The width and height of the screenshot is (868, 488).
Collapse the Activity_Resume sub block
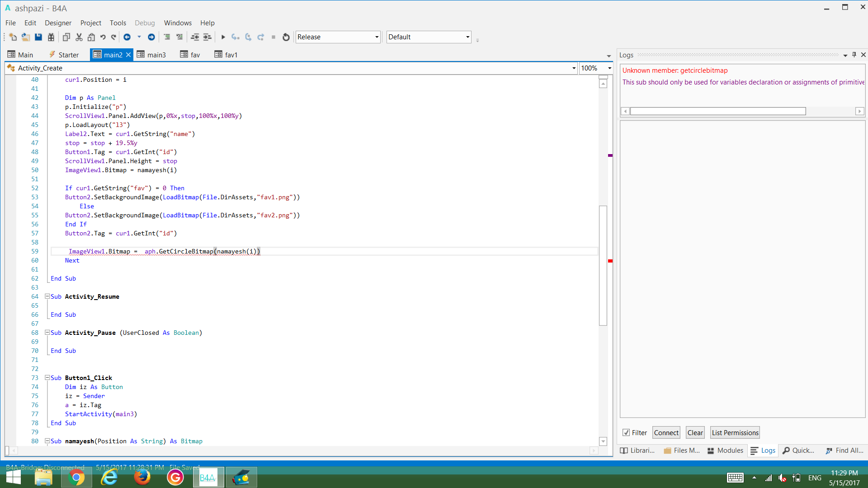(x=47, y=296)
